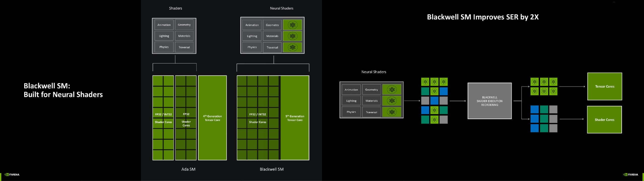The image size is (644, 181).
Task: Click the 'Blackwell SM Improves SER by 2X' title
Action: point(483,17)
